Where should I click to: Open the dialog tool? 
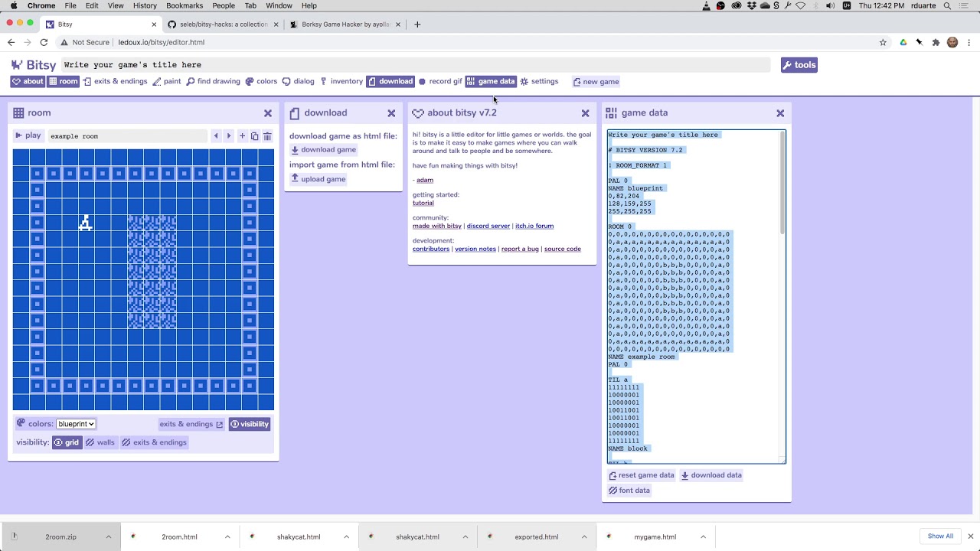(299, 81)
